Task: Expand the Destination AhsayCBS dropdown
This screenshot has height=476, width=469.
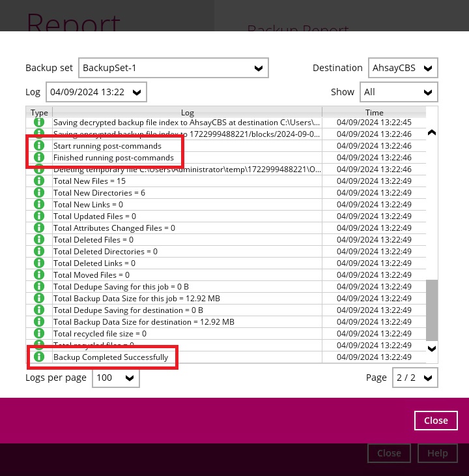Action: click(x=403, y=68)
